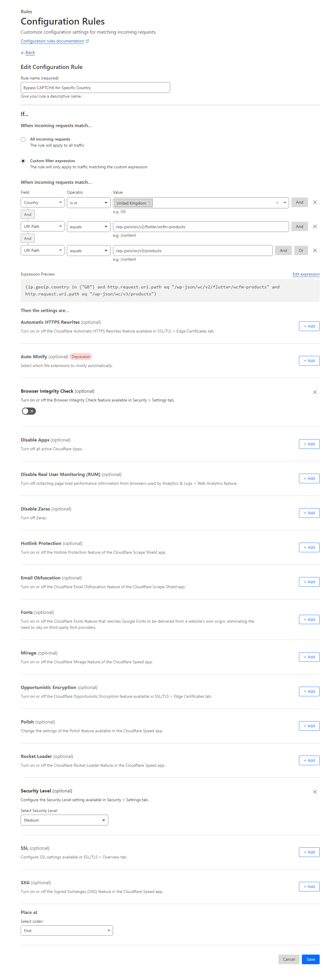Click Or button on last filter row
The height and width of the screenshot is (980, 329).
[x=300, y=250]
